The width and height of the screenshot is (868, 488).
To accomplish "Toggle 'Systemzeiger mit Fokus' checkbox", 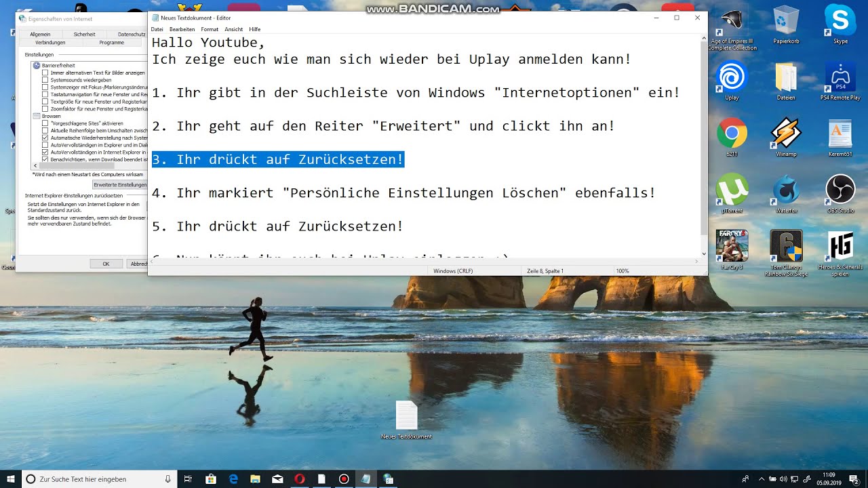I will pos(45,87).
